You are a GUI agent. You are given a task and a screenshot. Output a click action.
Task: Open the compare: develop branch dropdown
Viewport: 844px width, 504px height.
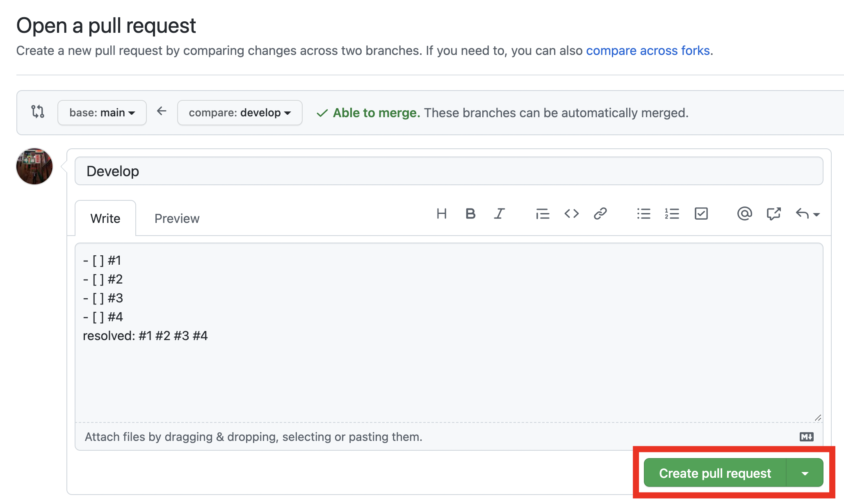coord(240,113)
